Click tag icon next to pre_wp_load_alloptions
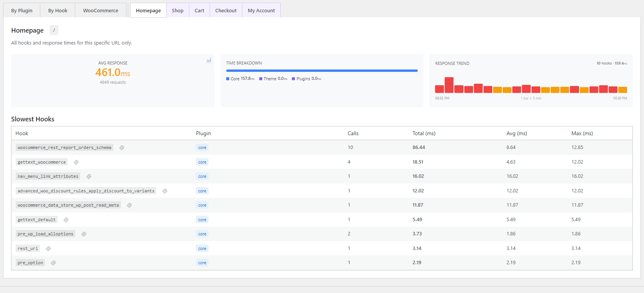The height and width of the screenshot is (293, 644). click(84, 234)
